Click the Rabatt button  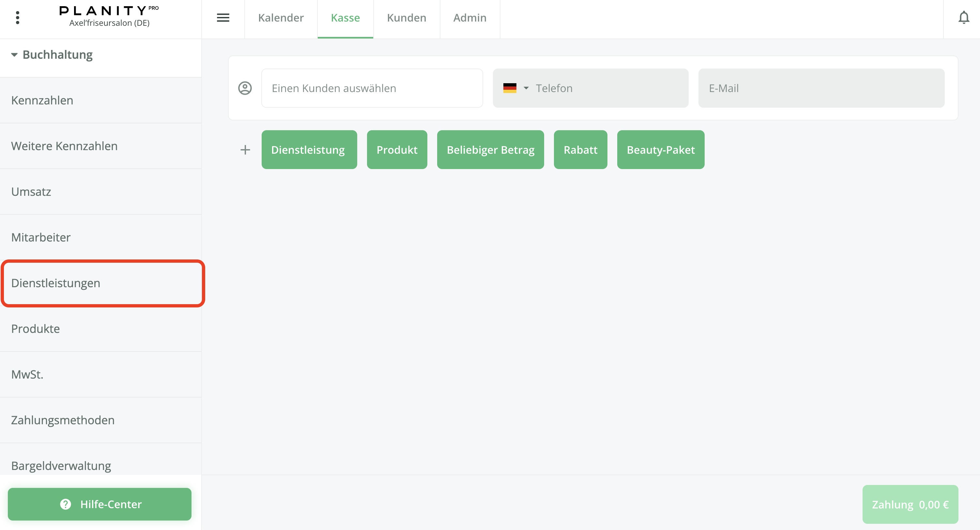(580, 150)
